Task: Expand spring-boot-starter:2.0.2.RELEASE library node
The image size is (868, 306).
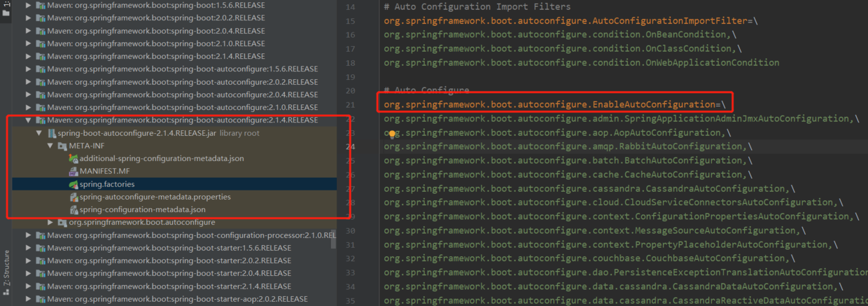Action: point(29,260)
